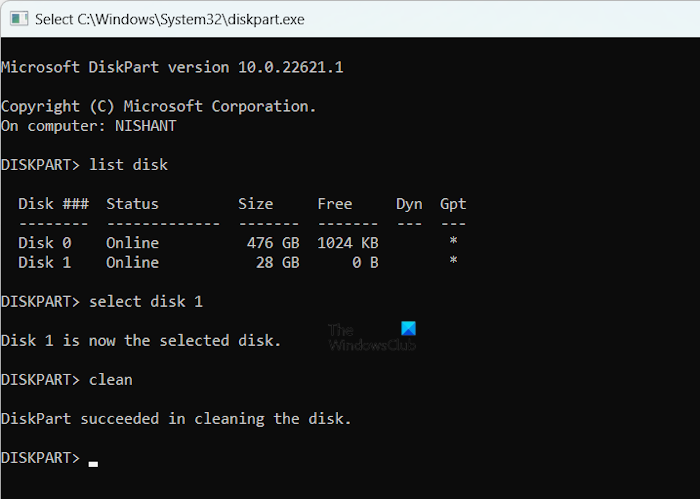Click the diskpart console icon in title bar
Image resolution: width=700 pixels, height=499 pixels.
pyautogui.click(x=17, y=19)
